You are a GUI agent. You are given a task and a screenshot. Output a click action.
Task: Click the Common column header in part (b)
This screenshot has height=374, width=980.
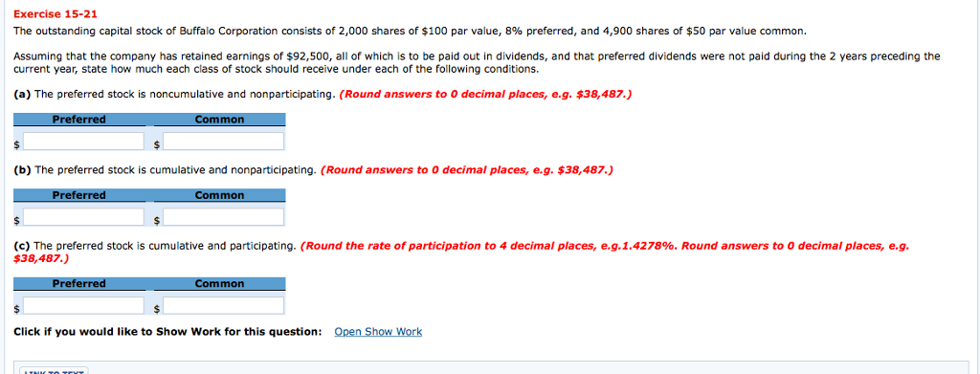pyautogui.click(x=219, y=195)
